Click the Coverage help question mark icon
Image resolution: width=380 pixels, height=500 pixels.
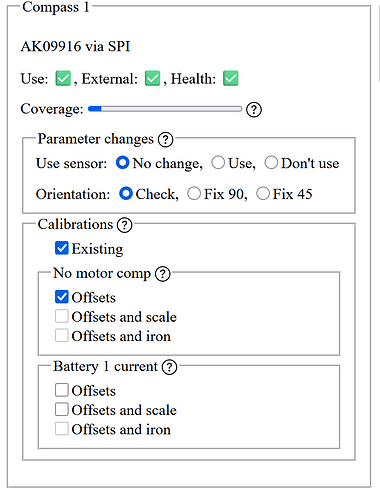coord(254,109)
